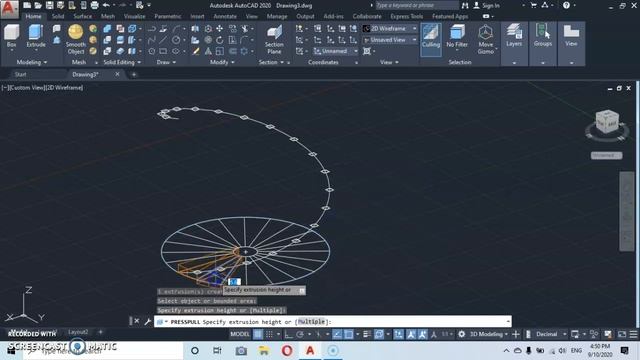Select the Line draw tool
The width and height of the screenshot is (640, 360).
[163, 40]
